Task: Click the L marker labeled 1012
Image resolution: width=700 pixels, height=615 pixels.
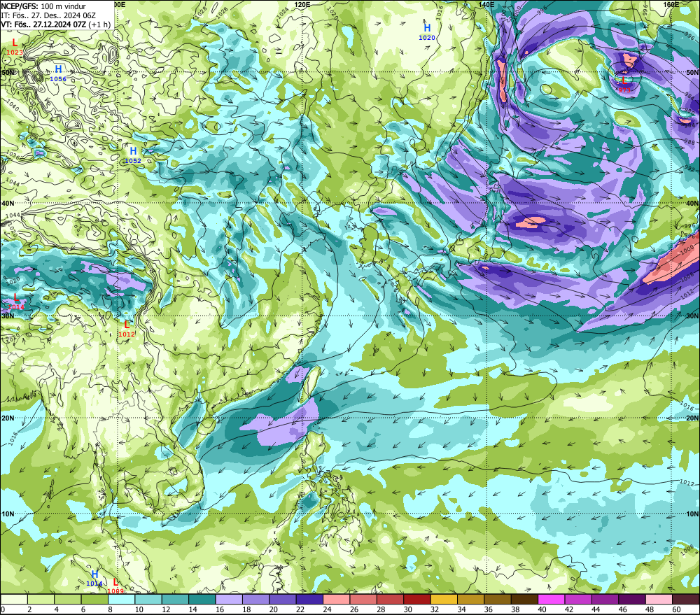Action: click(x=127, y=325)
